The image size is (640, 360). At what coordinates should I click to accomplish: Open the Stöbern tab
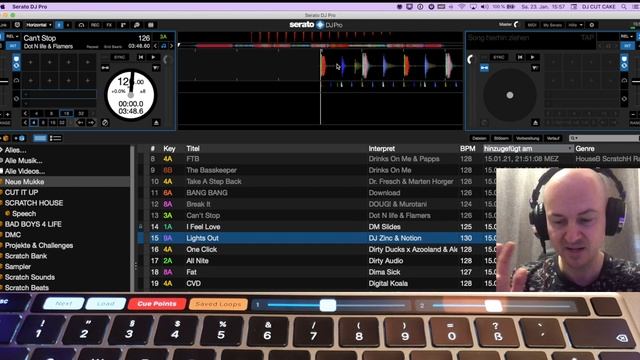click(501, 138)
